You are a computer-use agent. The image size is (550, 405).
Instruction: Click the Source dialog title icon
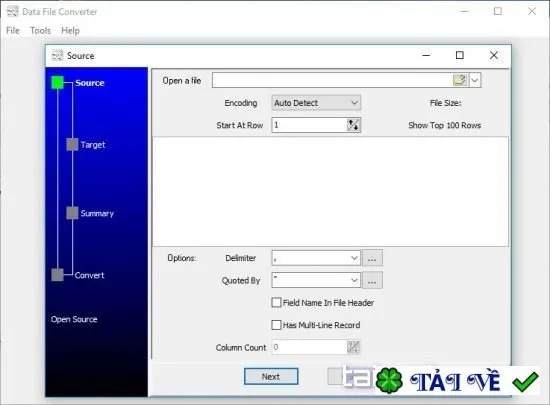tap(57, 55)
